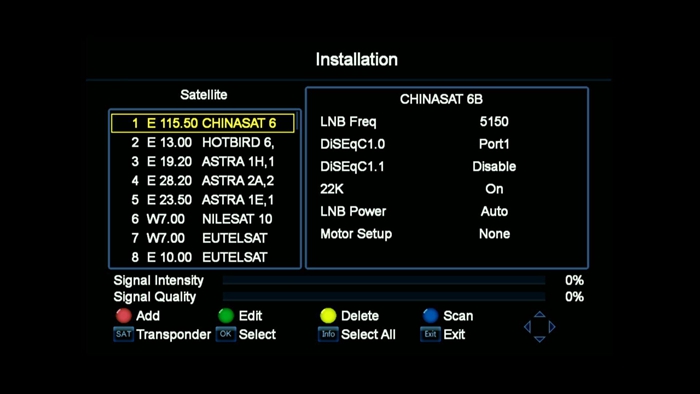
Task: Select HOTBIRD 6 satellite at E 13.00
Action: [x=203, y=142]
